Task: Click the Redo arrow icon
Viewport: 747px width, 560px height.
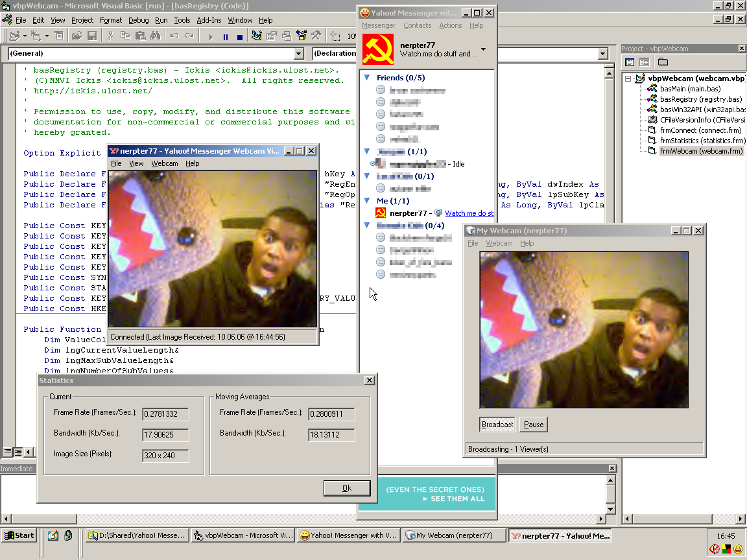Action: click(x=189, y=36)
